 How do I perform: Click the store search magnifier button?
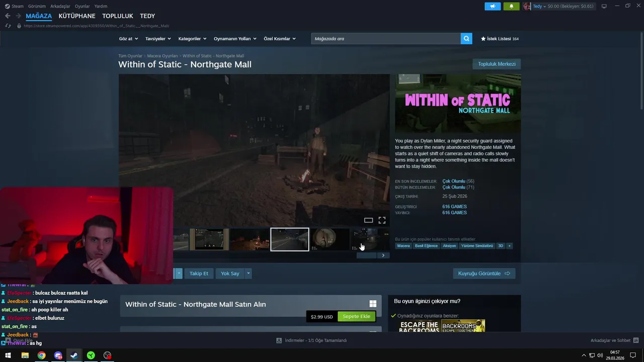pyautogui.click(x=466, y=38)
